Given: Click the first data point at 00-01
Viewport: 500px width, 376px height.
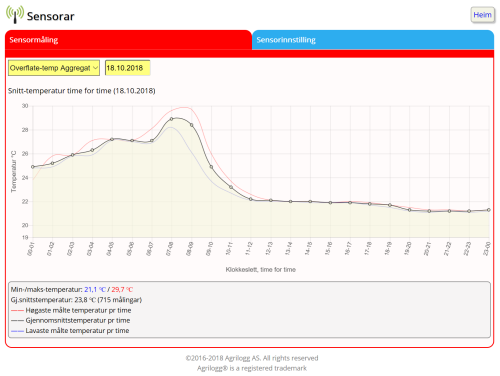Looking at the screenshot, I should coord(33,167).
